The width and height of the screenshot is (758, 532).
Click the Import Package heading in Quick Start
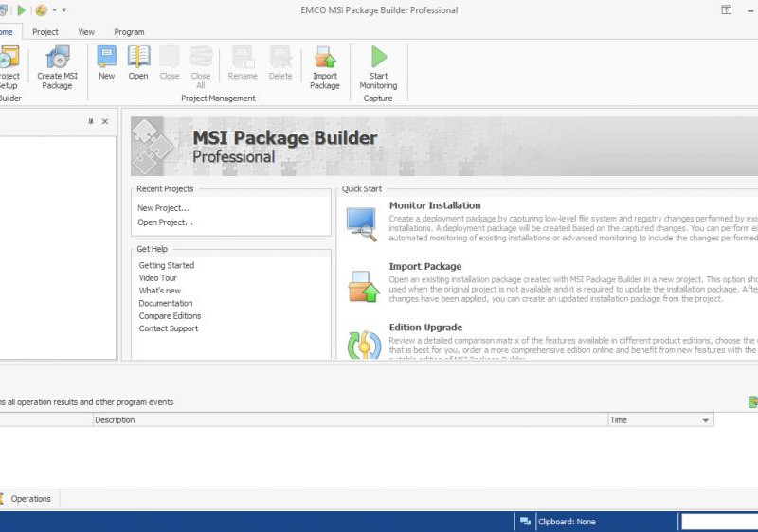point(425,266)
